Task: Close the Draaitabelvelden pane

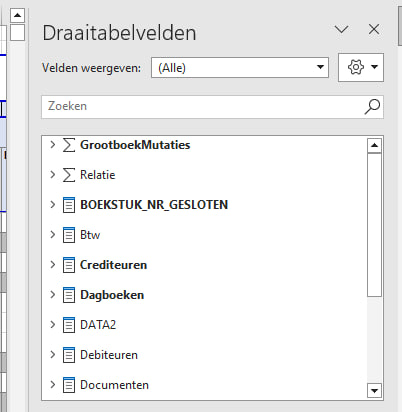Action: pos(374,29)
